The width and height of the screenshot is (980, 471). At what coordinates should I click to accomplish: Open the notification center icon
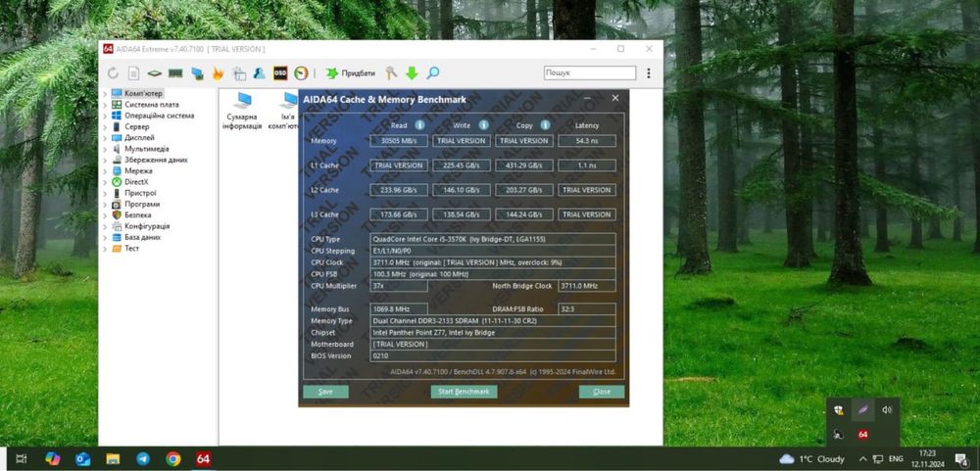pyautogui.click(x=961, y=459)
